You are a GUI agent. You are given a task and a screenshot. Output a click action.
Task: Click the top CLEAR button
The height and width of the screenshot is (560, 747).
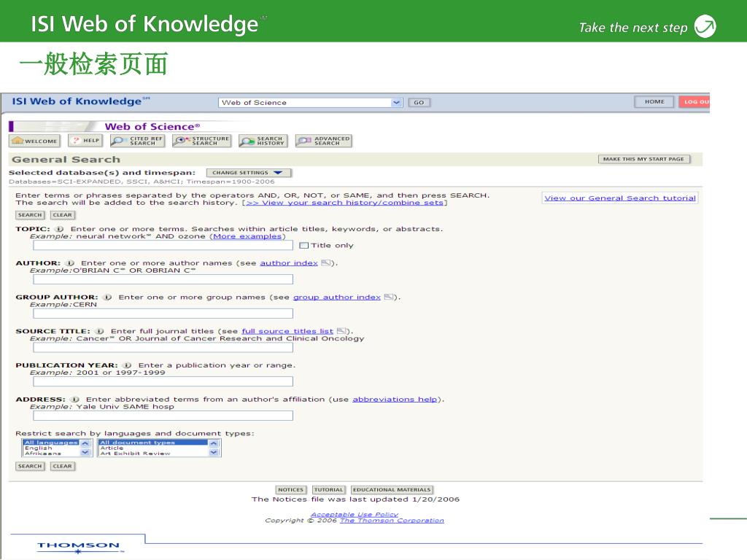click(63, 215)
